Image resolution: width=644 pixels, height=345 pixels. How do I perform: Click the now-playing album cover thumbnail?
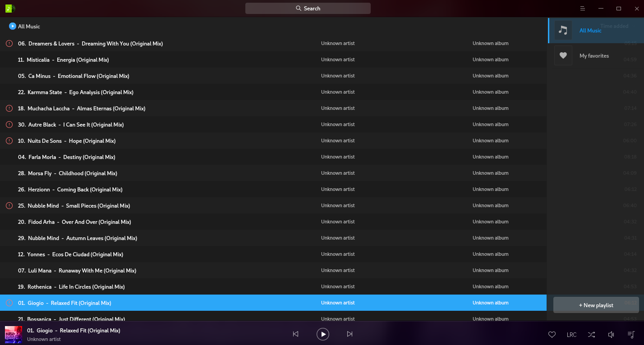14,334
